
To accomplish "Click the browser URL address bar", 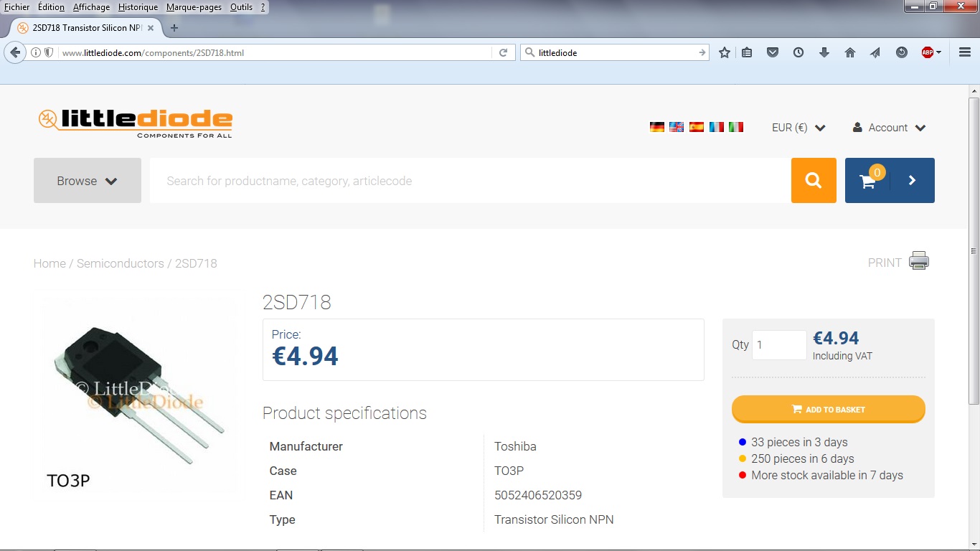I will point(276,52).
